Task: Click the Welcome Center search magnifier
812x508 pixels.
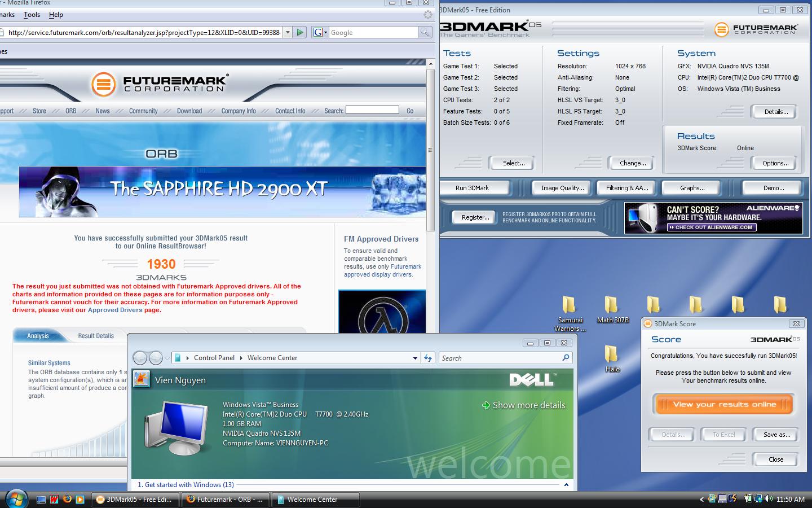Action: pyautogui.click(x=566, y=358)
